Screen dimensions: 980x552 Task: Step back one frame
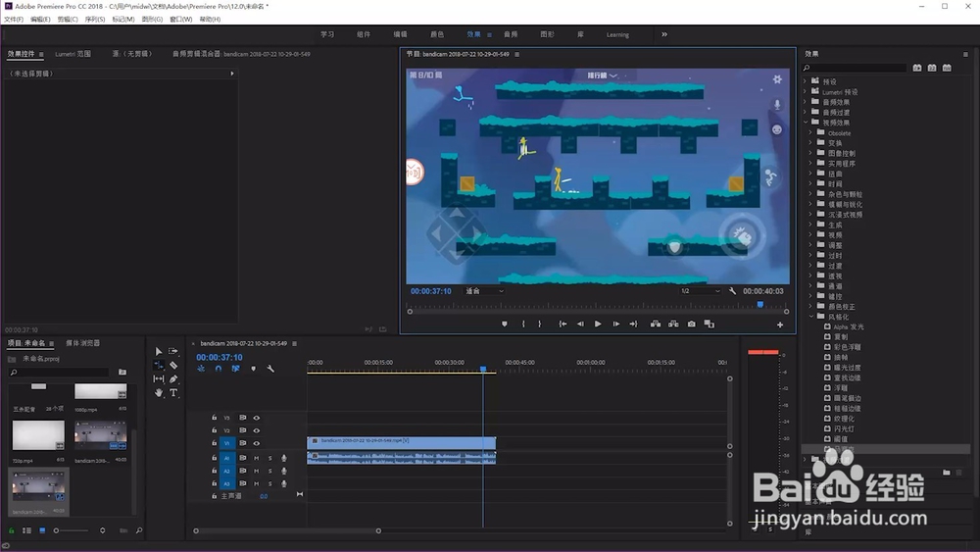580,324
